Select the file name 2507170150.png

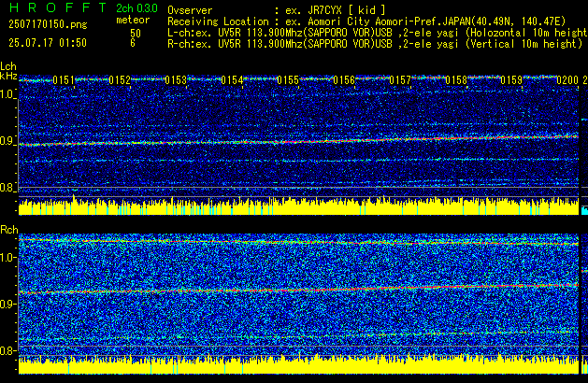(x=48, y=24)
